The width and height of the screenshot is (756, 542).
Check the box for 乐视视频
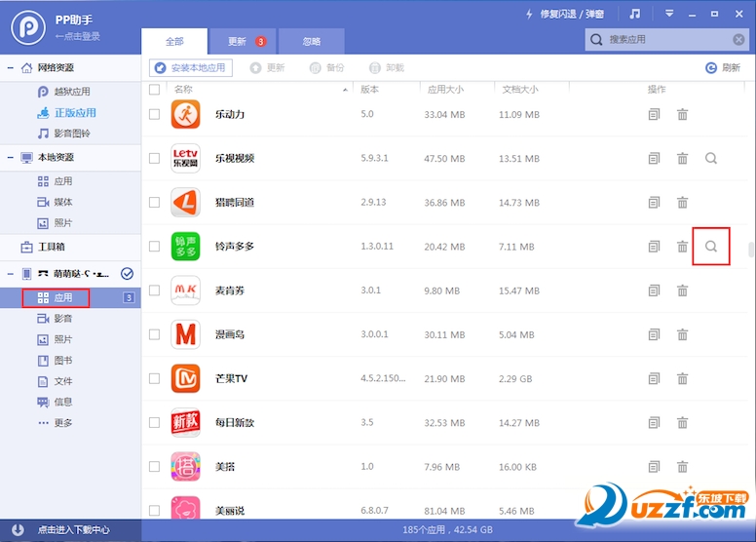coord(154,158)
